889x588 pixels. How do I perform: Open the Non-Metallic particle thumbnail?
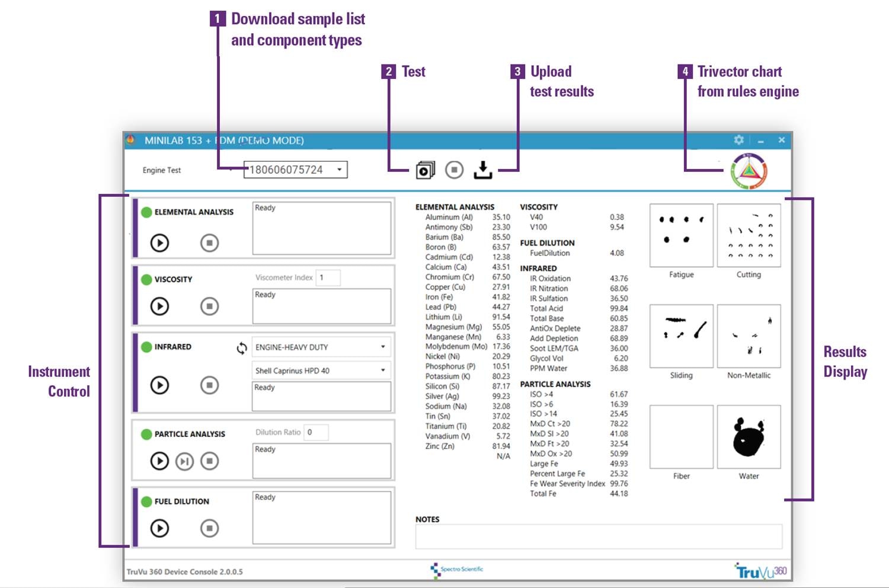[749, 336]
